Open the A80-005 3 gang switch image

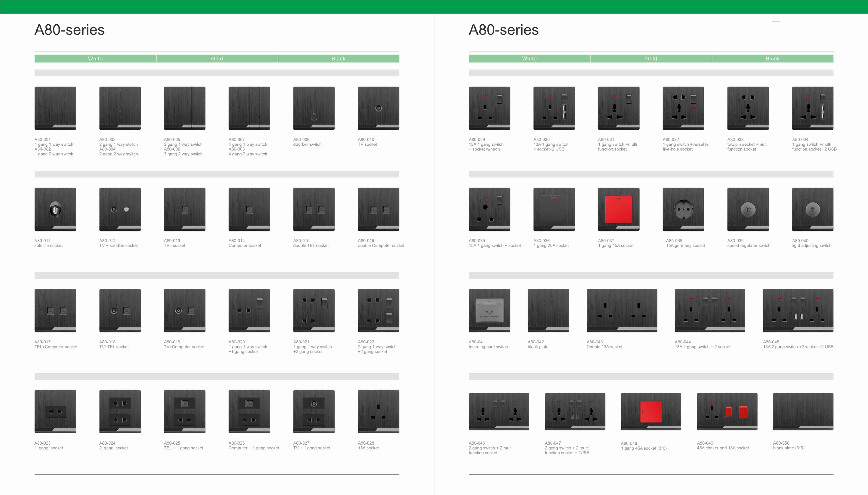185,108
